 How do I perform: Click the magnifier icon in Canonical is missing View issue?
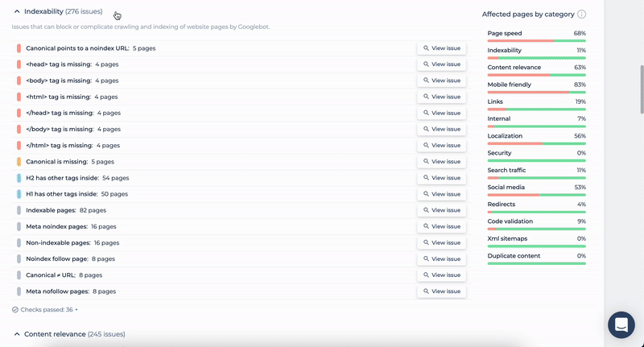[426, 162]
